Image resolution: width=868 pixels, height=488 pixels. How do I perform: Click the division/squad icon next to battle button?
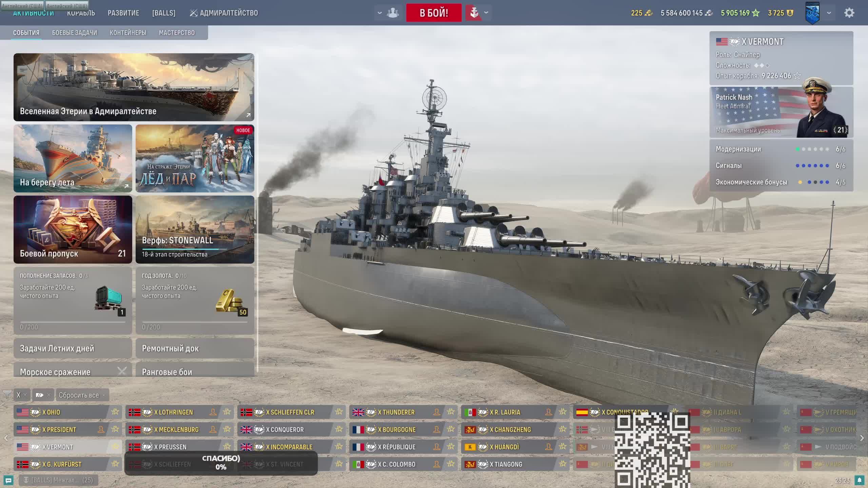click(x=393, y=13)
